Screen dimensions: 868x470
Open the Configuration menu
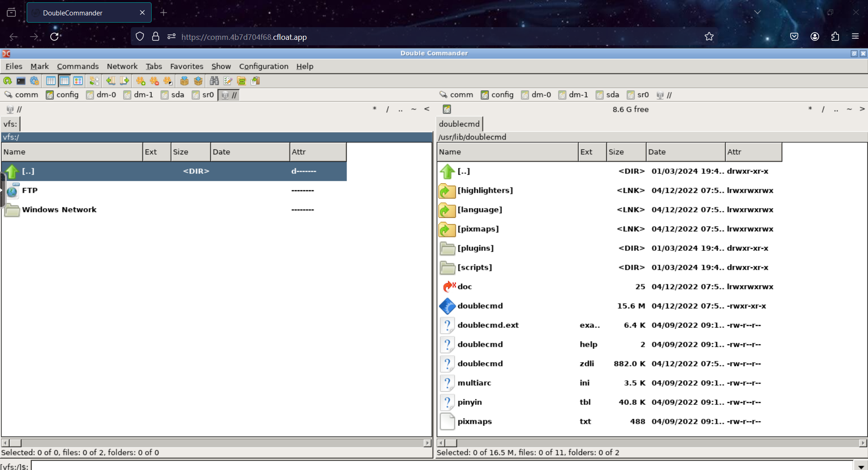click(x=263, y=66)
